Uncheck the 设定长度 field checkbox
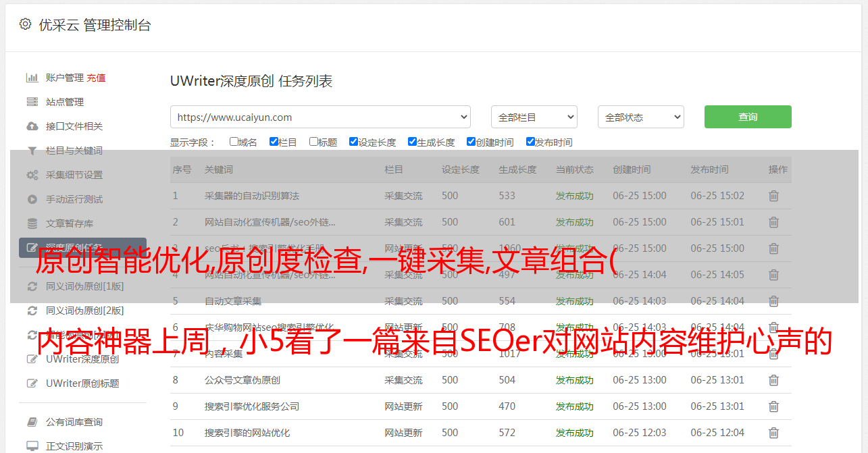The width and height of the screenshot is (868, 453). click(x=353, y=142)
